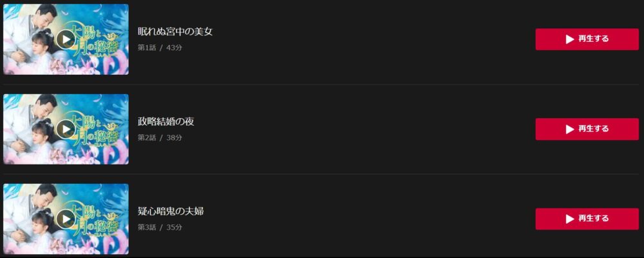Click the circular play icon on episode 1 thumbnail

(x=66, y=39)
